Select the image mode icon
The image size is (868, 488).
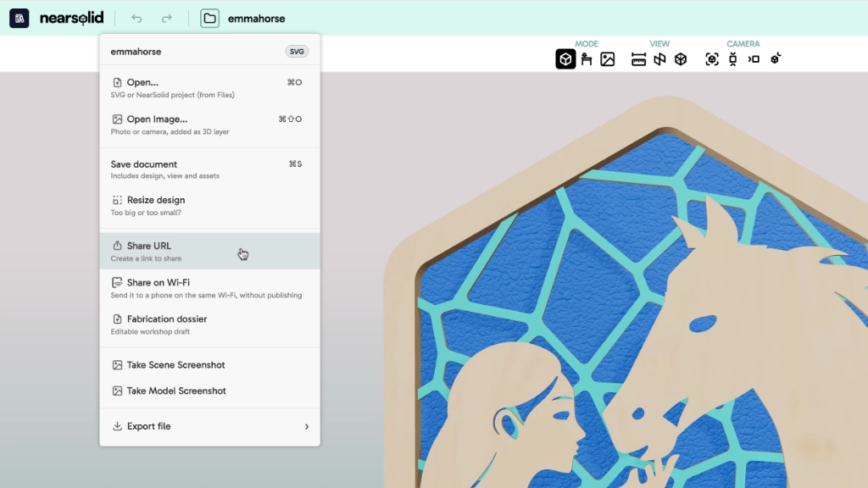point(607,59)
